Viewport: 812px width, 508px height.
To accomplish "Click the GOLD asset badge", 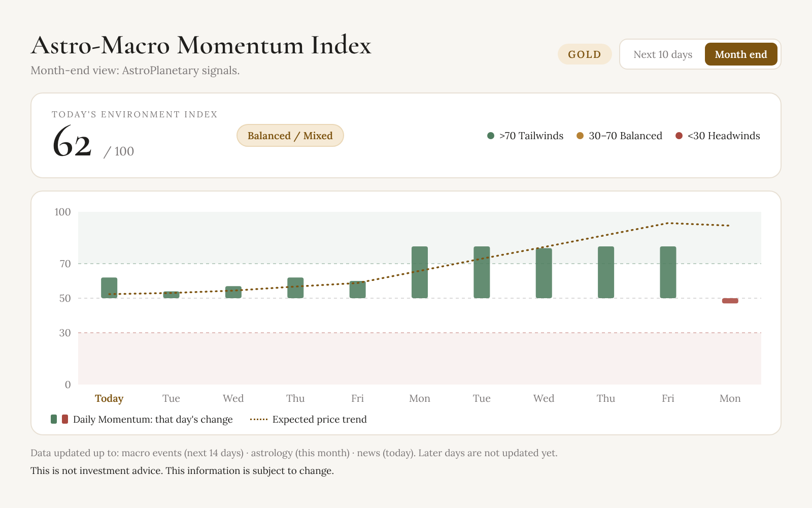I will click(585, 54).
